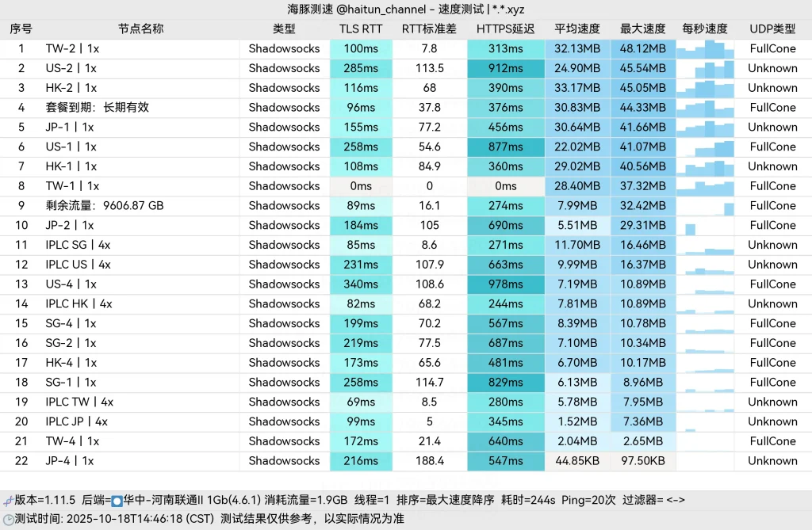Image resolution: width=812 pixels, height=530 pixels.
Task: Click Shadowsocks type in the TW-2 row
Action: 285,48
